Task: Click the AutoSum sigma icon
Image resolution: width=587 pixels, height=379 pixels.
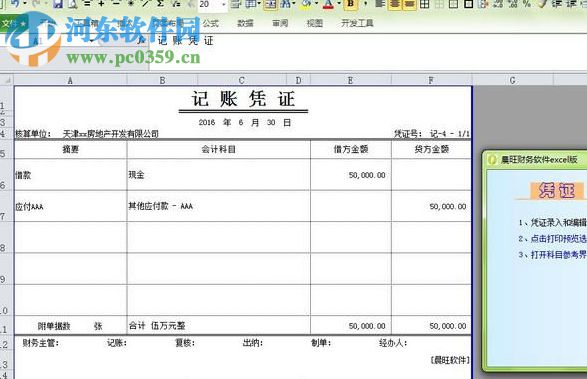Action: tap(160, 4)
